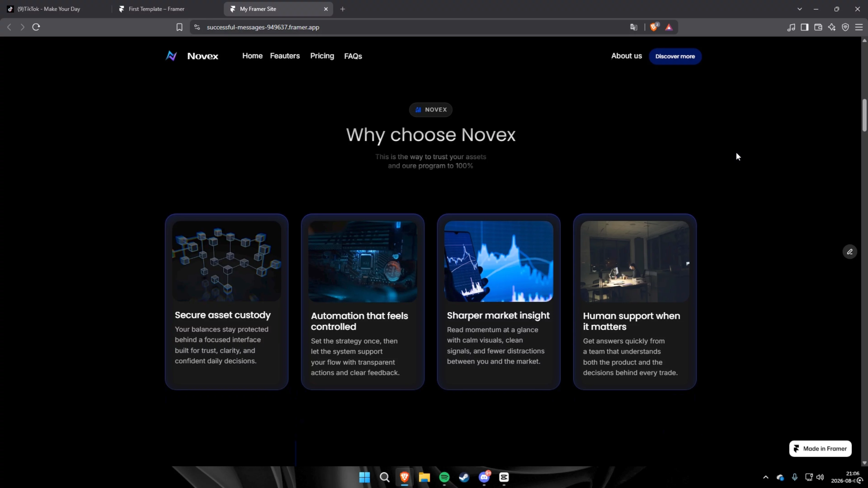Click the Sharper market insight chart image

[x=499, y=261]
